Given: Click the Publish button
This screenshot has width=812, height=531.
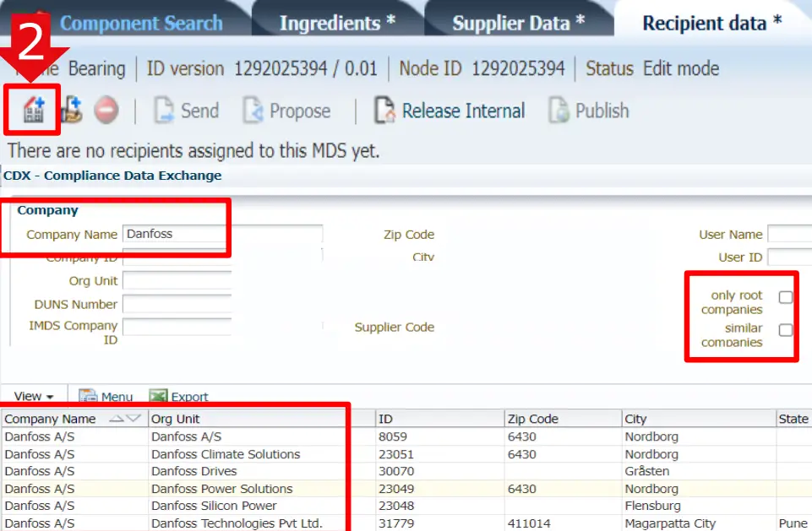Looking at the screenshot, I should pyautogui.click(x=589, y=111).
